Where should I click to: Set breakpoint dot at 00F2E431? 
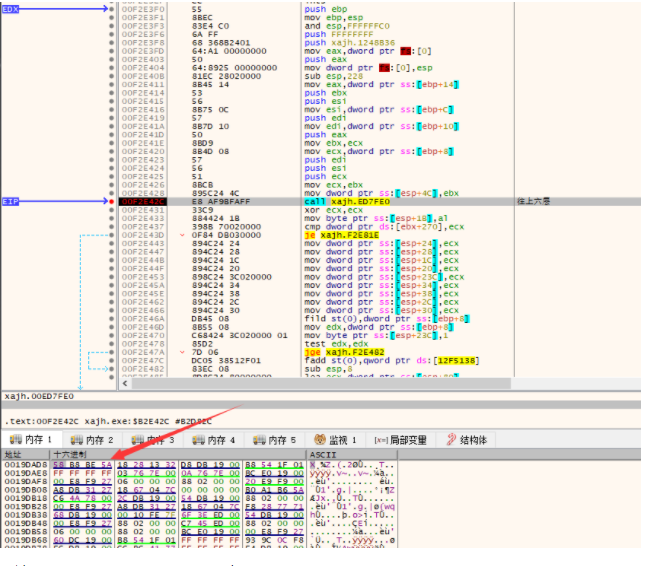tap(112, 210)
